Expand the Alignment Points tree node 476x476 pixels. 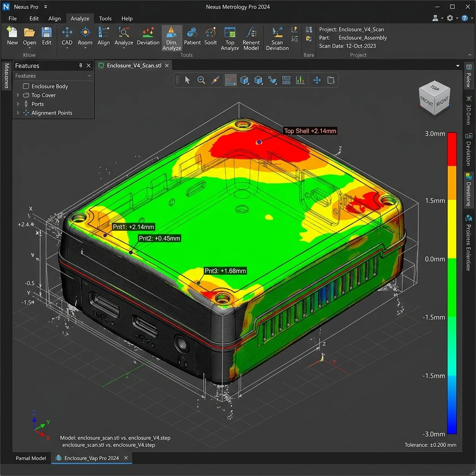point(18,112)
